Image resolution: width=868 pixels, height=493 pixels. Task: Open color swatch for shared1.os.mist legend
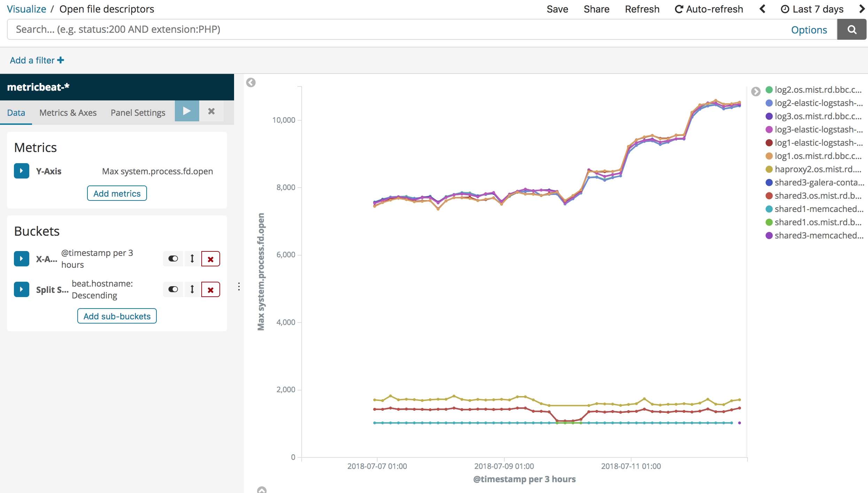tap(769, 222)
